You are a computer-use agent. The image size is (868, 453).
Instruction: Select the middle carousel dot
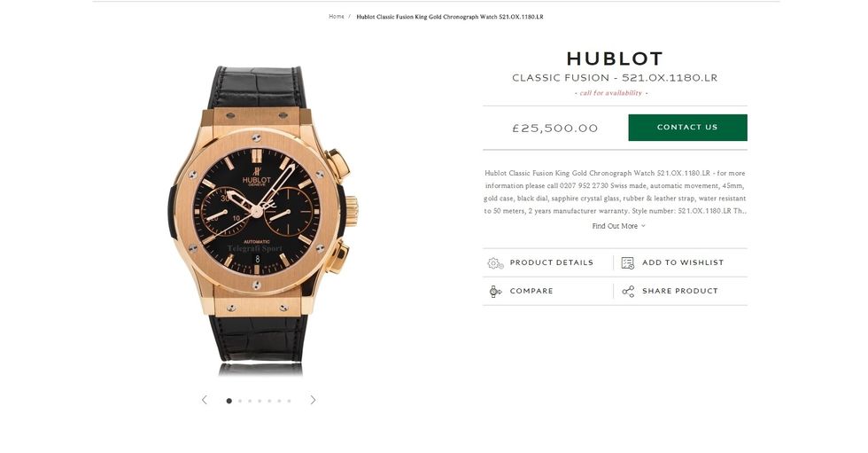pyautogui.click(x=259, y=401)
